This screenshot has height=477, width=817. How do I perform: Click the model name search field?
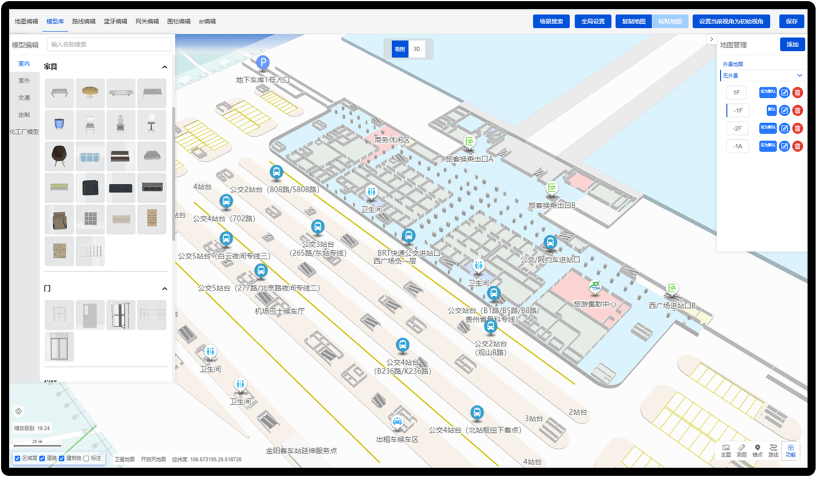(108, 45)
